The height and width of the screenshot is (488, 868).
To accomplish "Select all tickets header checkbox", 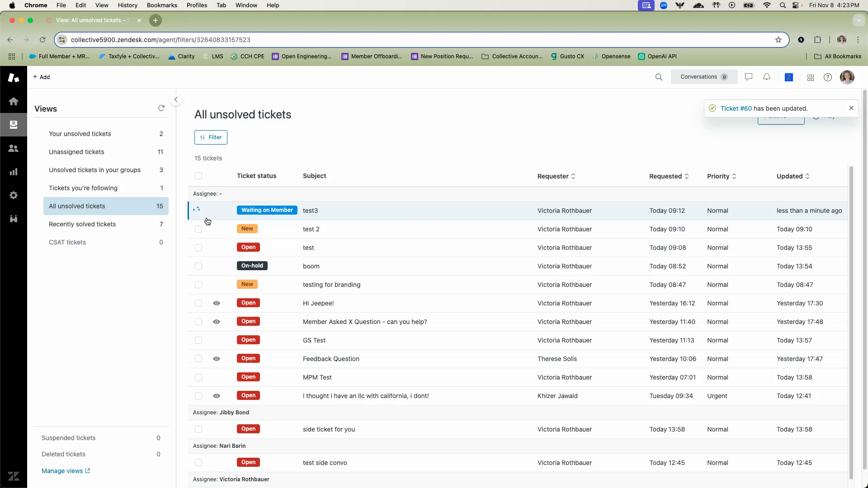I will click(198, 176).
